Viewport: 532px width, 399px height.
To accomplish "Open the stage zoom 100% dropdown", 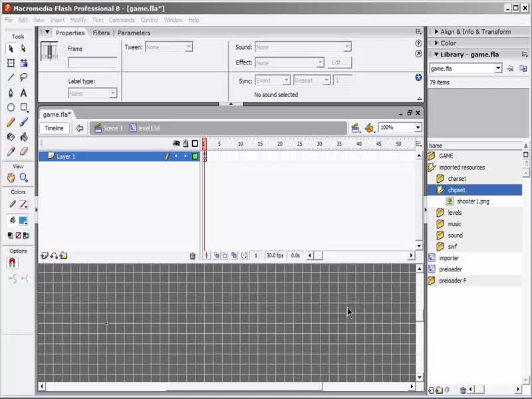I will (418, 128).
